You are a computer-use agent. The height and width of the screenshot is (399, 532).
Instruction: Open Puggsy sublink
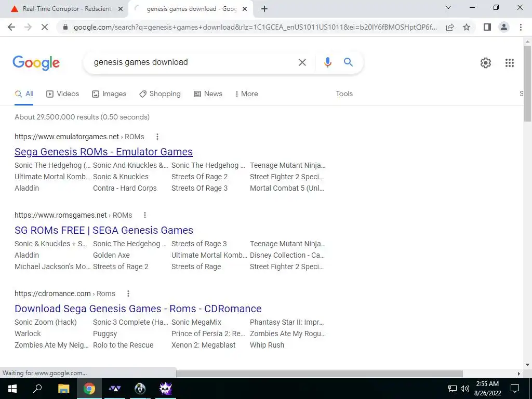105,334
